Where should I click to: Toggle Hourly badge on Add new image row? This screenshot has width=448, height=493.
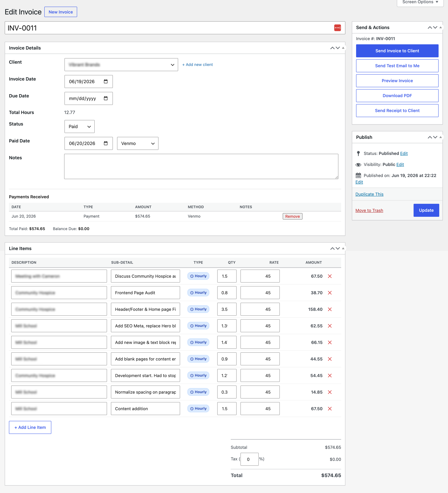pyautogui.click(x=198, y=342)
